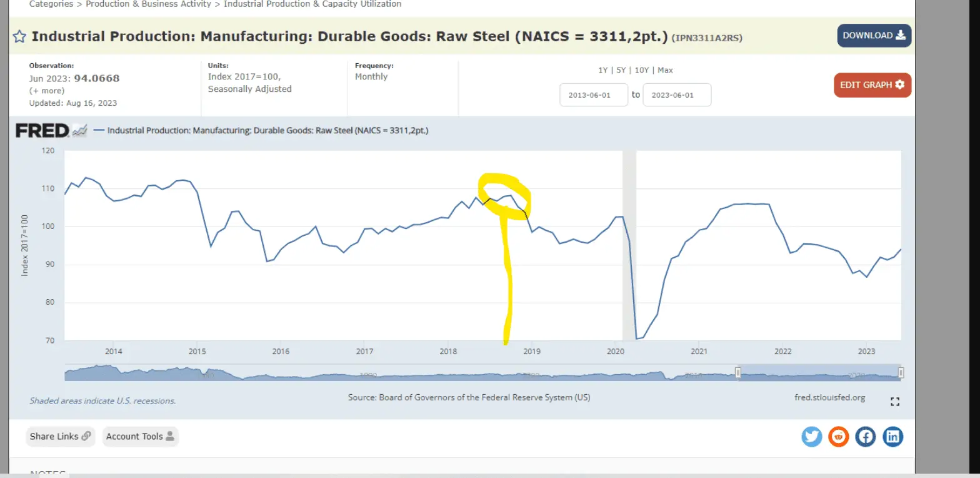Toggle fullscreen graph view icon
980x478 pixels.
pos(894,402)
